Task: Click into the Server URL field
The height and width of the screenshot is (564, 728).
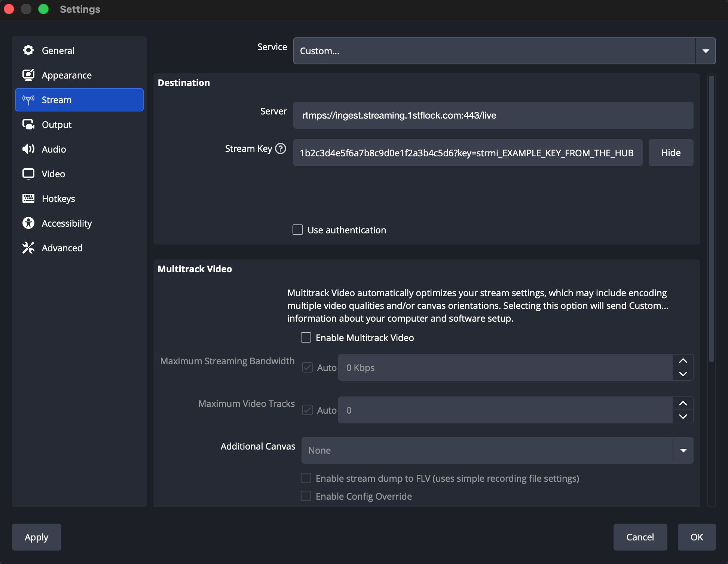Action: pyautogui.click(x=493, y=115)
